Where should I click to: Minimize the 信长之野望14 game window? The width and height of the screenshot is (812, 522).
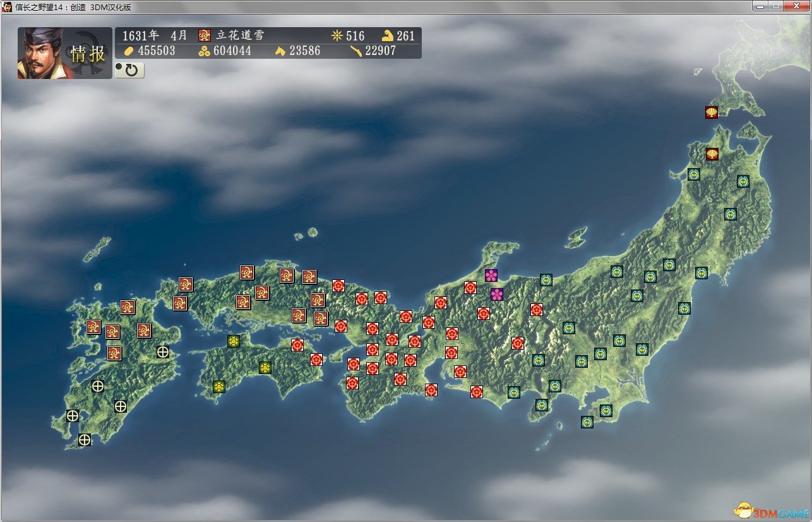tap(761, 5)
